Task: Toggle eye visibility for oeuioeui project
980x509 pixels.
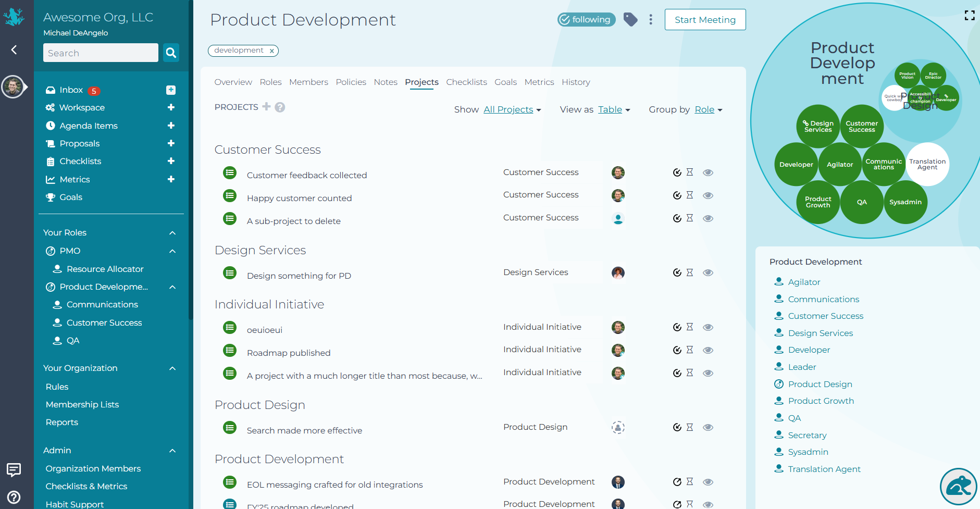Action: click(708, 327)
